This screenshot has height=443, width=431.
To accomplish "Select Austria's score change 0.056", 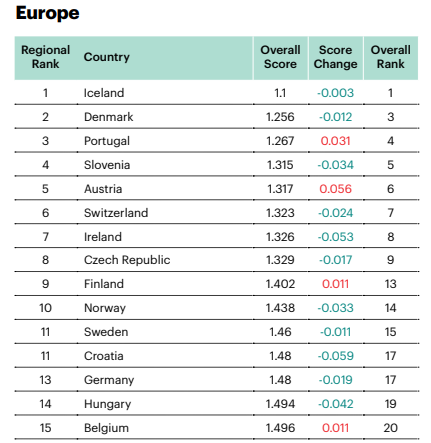I will [335, 189].
